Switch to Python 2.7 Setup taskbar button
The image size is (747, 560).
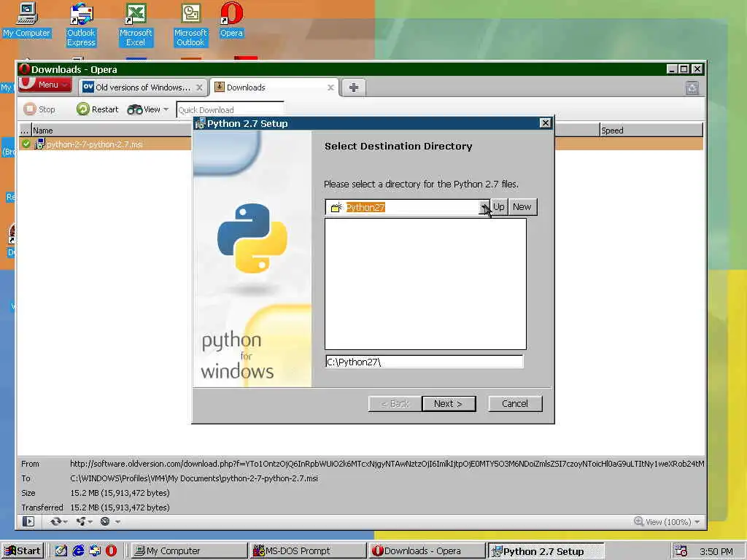coord(546,551)
